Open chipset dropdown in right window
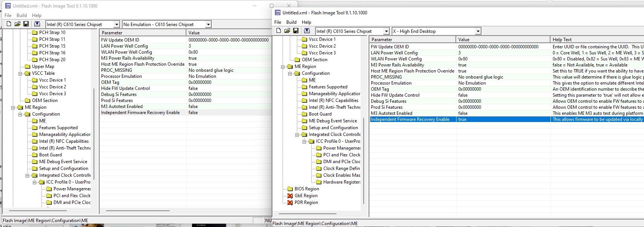The image size is (644, 227). click(x=386, y=31)
